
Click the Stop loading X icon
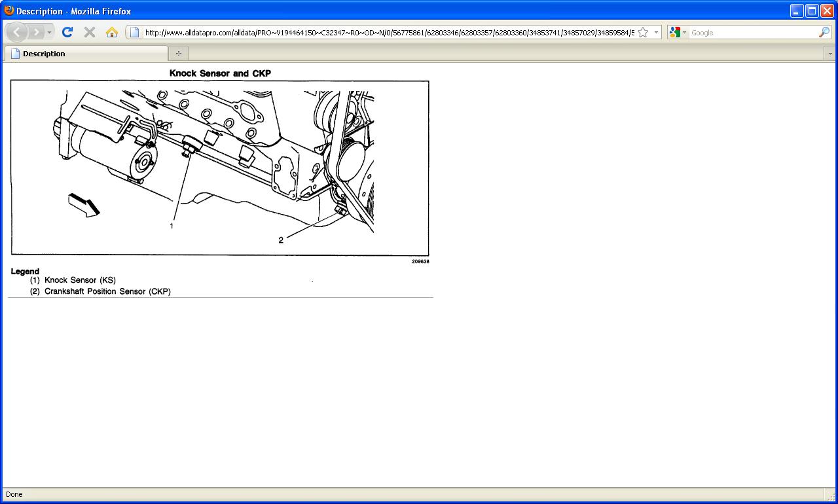click(90, 32)
